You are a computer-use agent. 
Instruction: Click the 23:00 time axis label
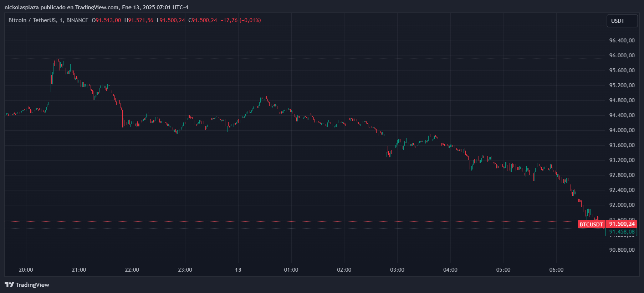[185, 270]
